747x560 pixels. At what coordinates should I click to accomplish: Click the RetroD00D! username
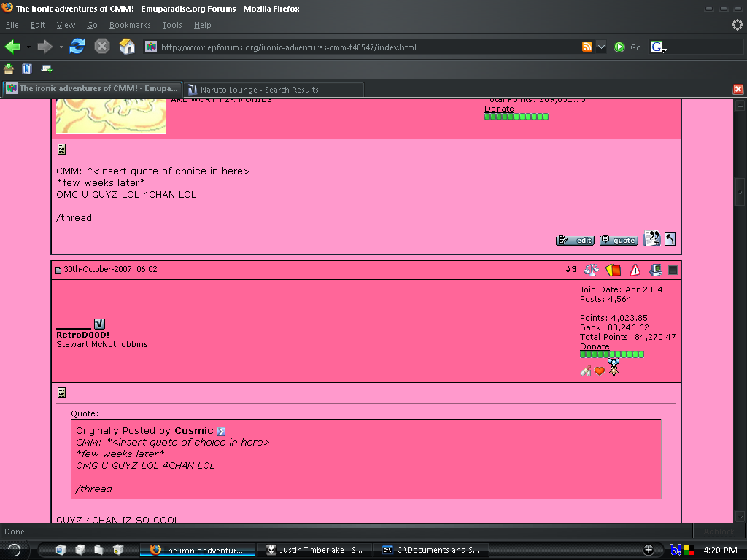click(83, 335)
